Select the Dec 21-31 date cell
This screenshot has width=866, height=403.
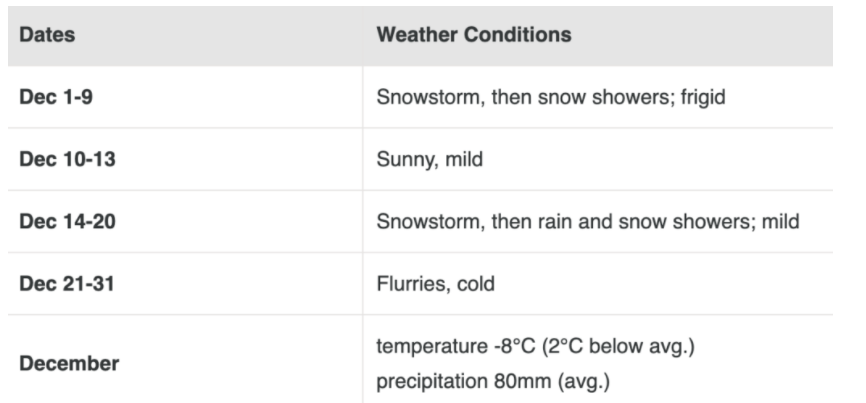67,284
